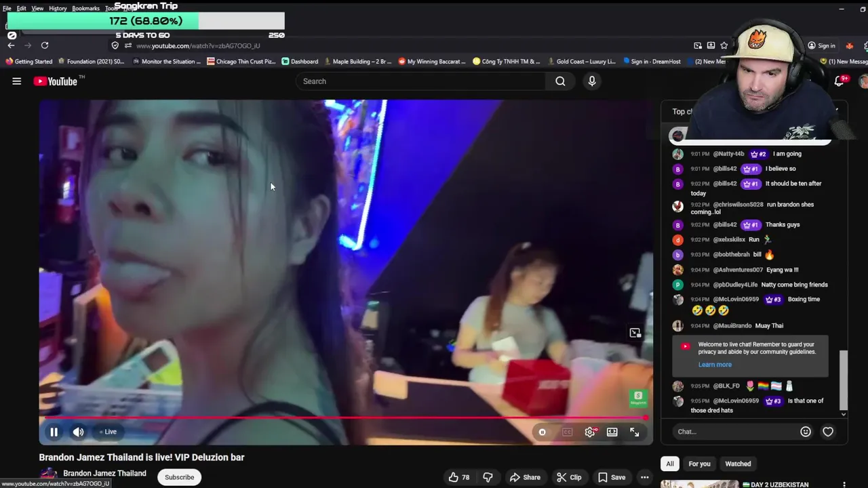
Task: Send a heart reaction in chat
Action: (x=828, y=432)
